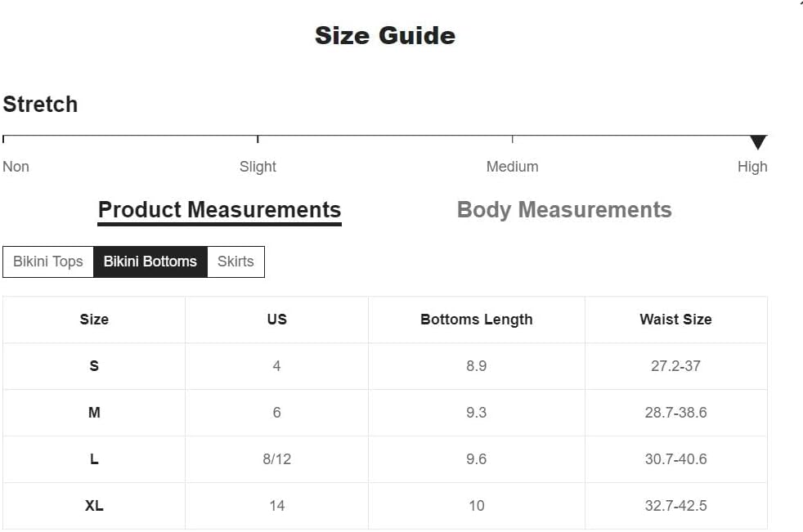The image size is (803, 532).
Task: Select the Bikini Bottoms category
Action: (150, 262)
